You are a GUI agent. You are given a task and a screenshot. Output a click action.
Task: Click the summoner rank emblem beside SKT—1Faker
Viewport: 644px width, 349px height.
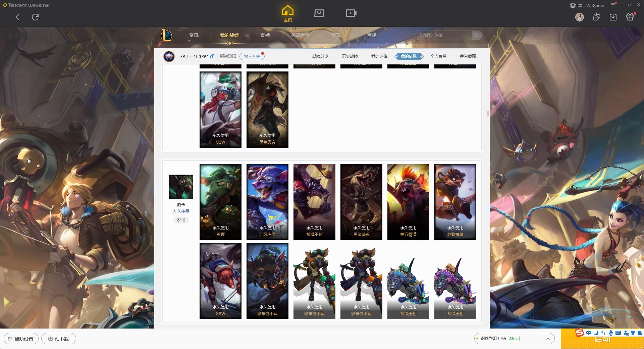pos(169,56)
